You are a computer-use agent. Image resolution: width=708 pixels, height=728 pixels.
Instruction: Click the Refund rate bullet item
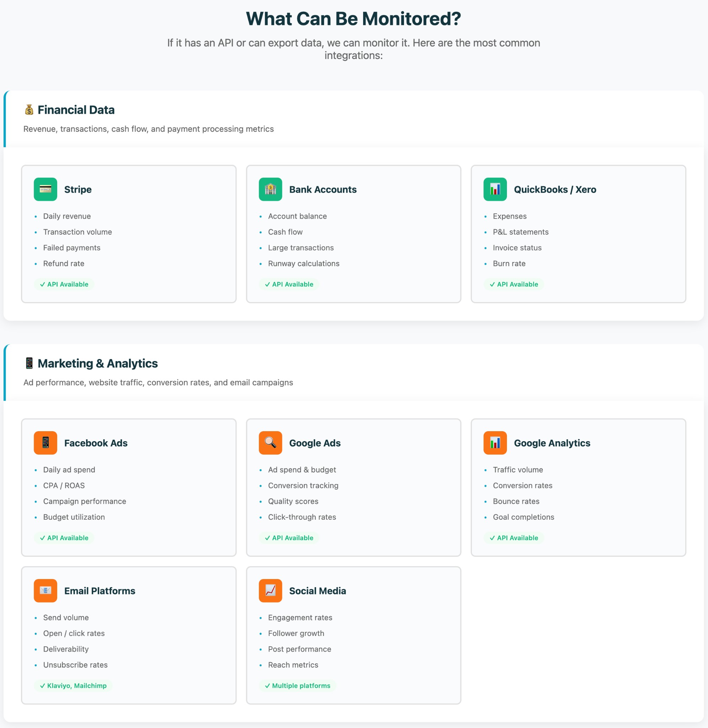click(64, 263)
